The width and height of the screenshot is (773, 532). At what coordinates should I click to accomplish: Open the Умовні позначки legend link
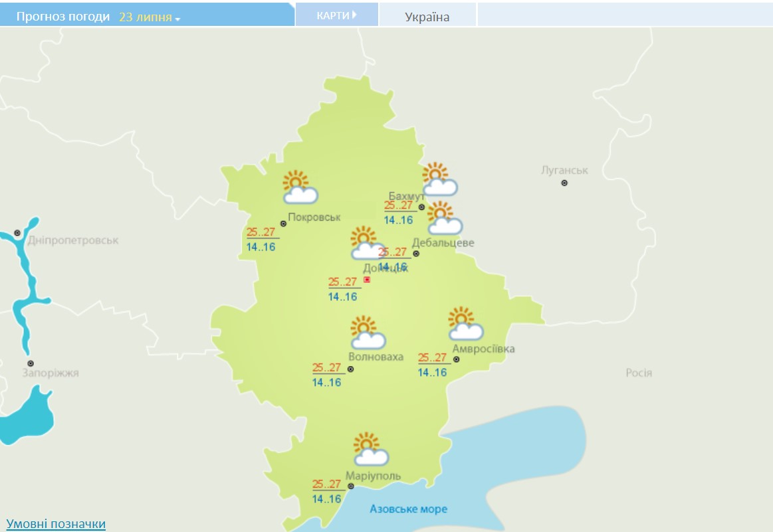pos(56,524)
